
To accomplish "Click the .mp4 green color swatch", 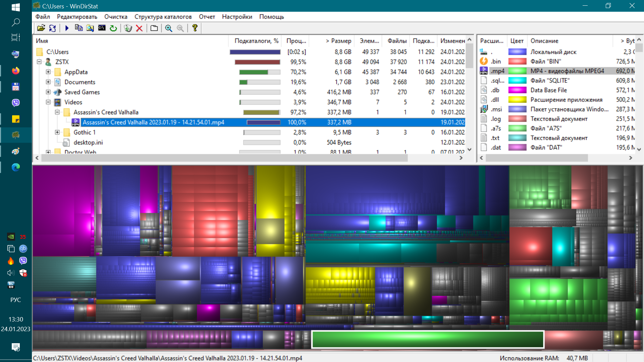I will 517,71.
